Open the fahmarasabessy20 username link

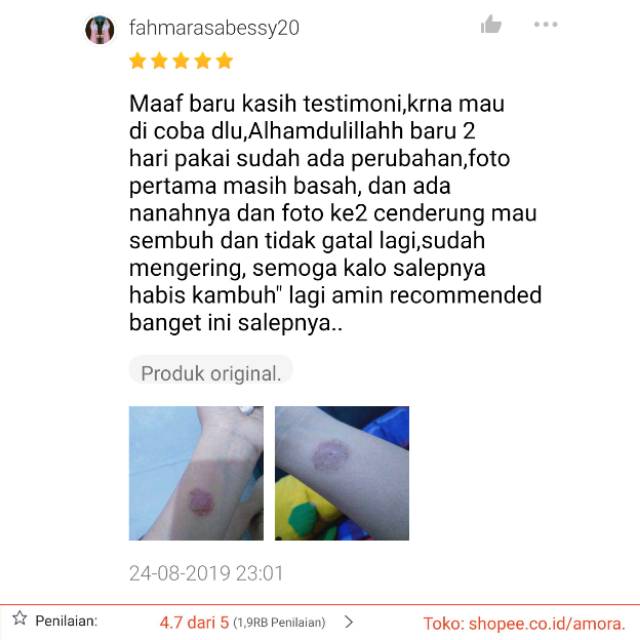(x=214, y=28)
